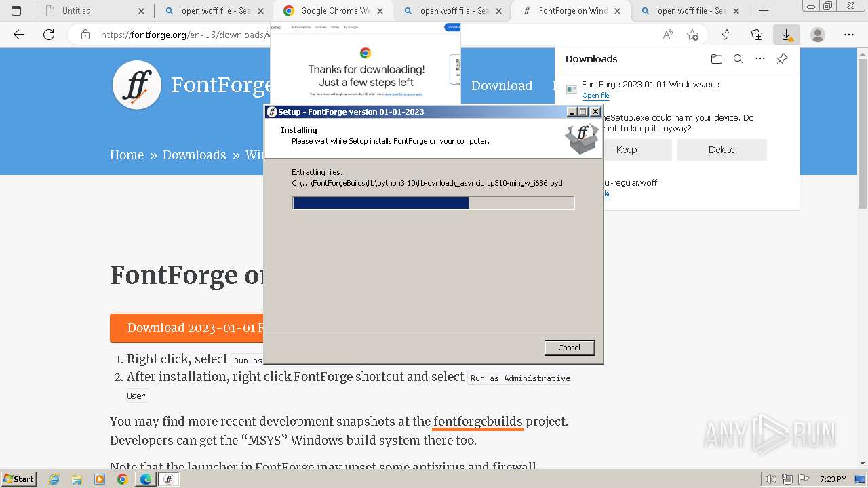The height and width of the screenshot is (488, 868).
Task: Go to Home breadcrumb link
Action: click(x=127, y=155)
